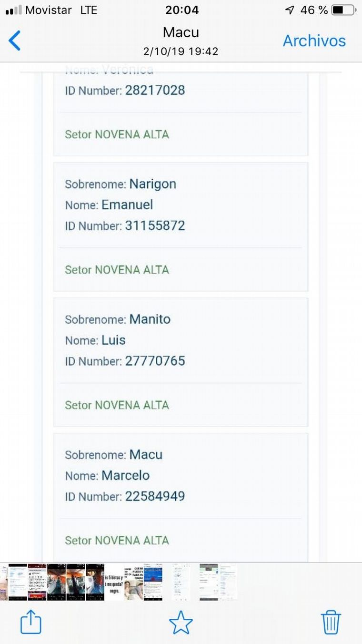
Task: Tap ID Number 28217028
Action: point(155,90)
